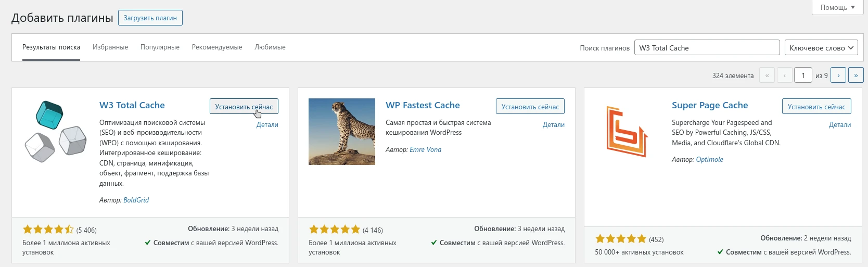The width and height of the screenshot is (868, 267).
Task: Switch to the Избранные tab
Action: pos(110,47)
